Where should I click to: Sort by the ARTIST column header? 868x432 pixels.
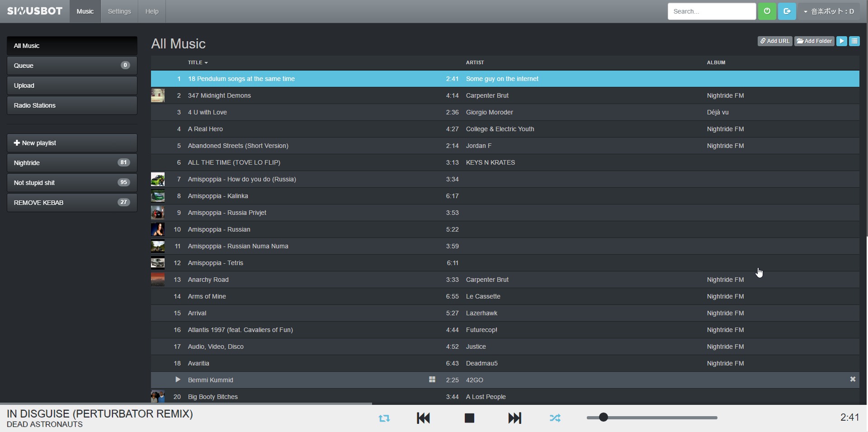[x=475, y=62]
